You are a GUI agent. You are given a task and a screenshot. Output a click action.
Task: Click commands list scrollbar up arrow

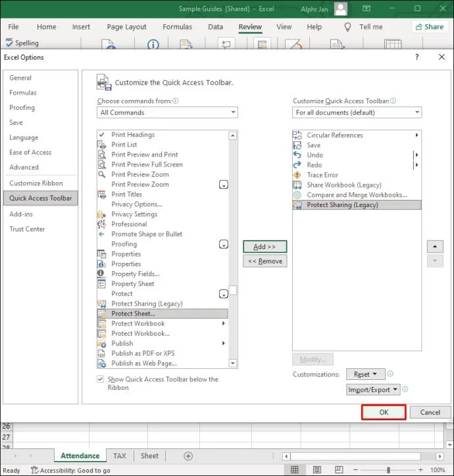point(233,135)
